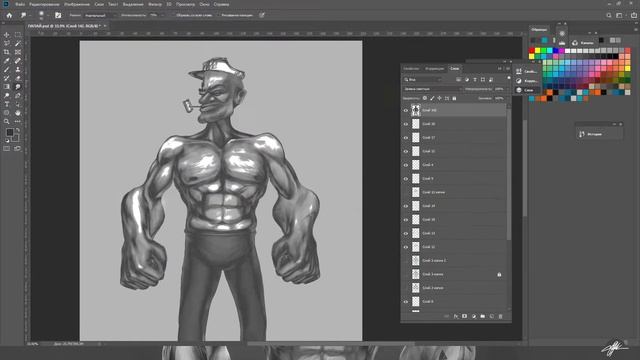This screenshot has height=360, width=640.
Task: Toggle layer filtering switch in Layers
Action: coord(509,78)
